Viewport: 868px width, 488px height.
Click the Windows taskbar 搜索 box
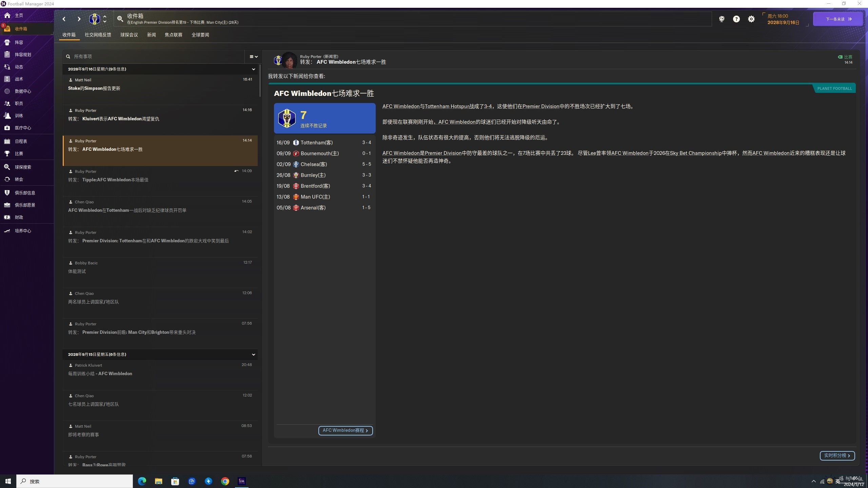coord(75,481)
